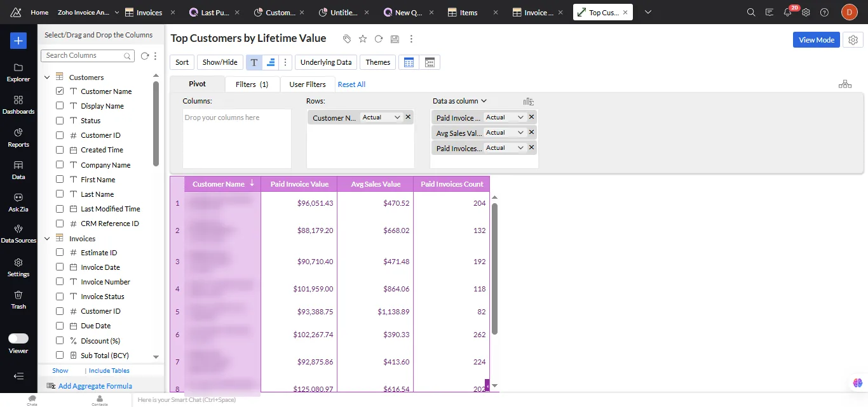
Task: Collapse the left sidebar with arrow icon
Action: tap(18, 376)
